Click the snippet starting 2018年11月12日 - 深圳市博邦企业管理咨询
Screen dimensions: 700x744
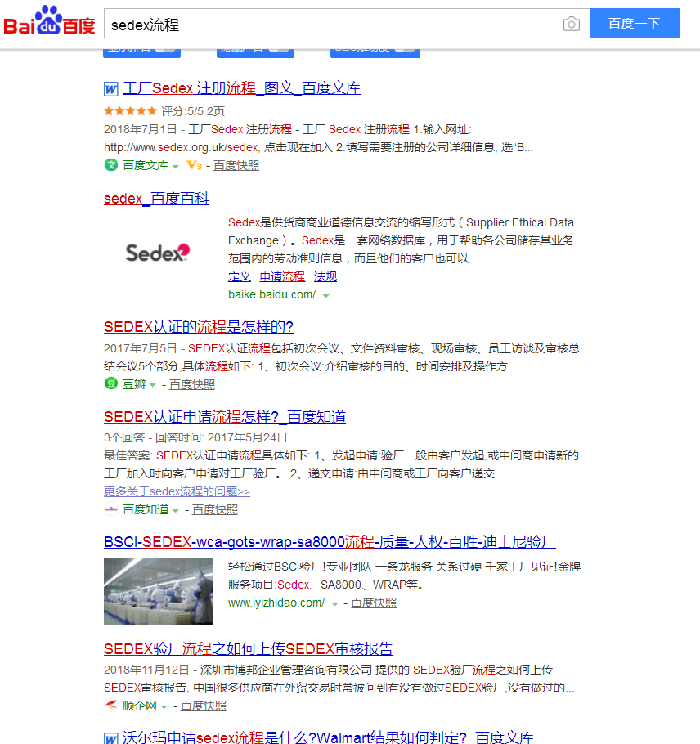tap(339, 679)
